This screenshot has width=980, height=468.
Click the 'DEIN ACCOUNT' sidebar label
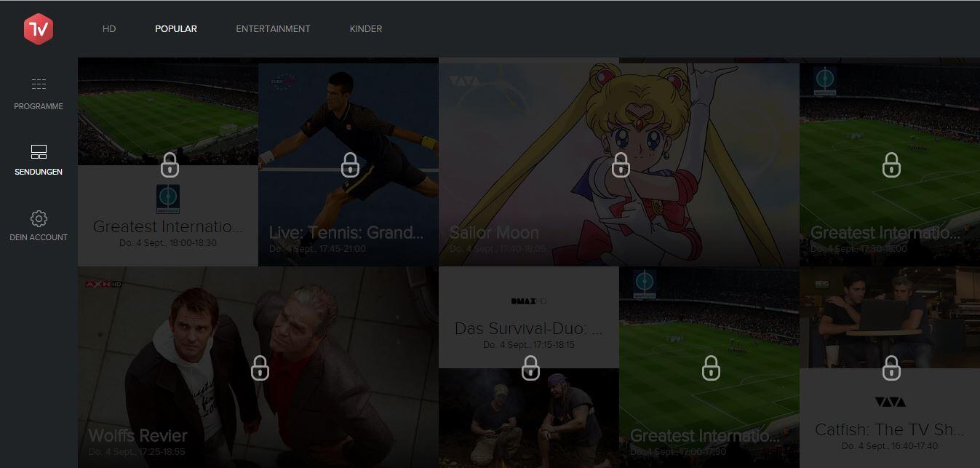39,237
